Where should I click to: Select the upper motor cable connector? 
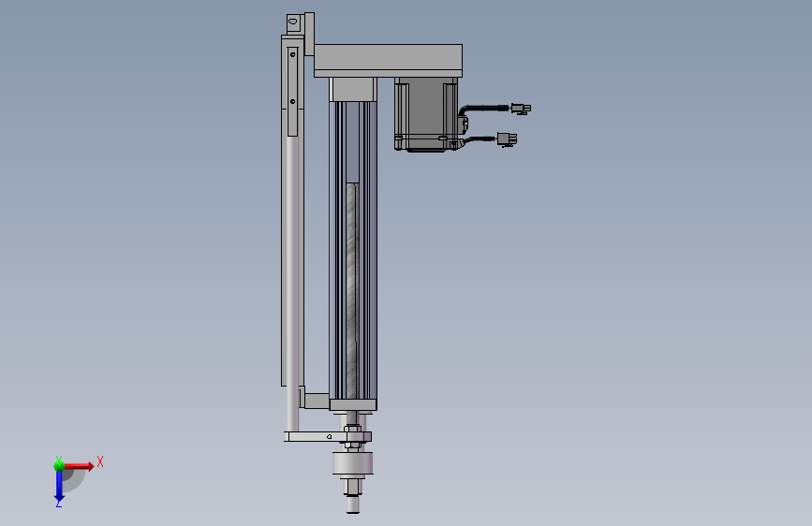[521, 109]
